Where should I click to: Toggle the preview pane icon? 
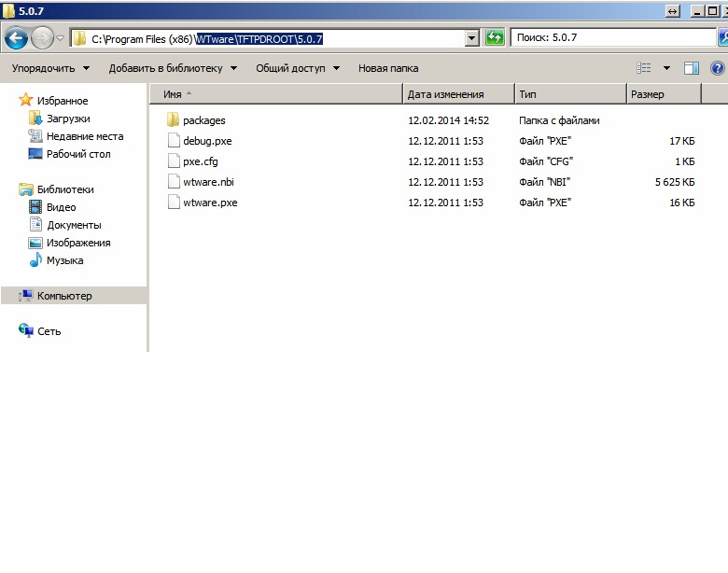click(x=692, y=68)
